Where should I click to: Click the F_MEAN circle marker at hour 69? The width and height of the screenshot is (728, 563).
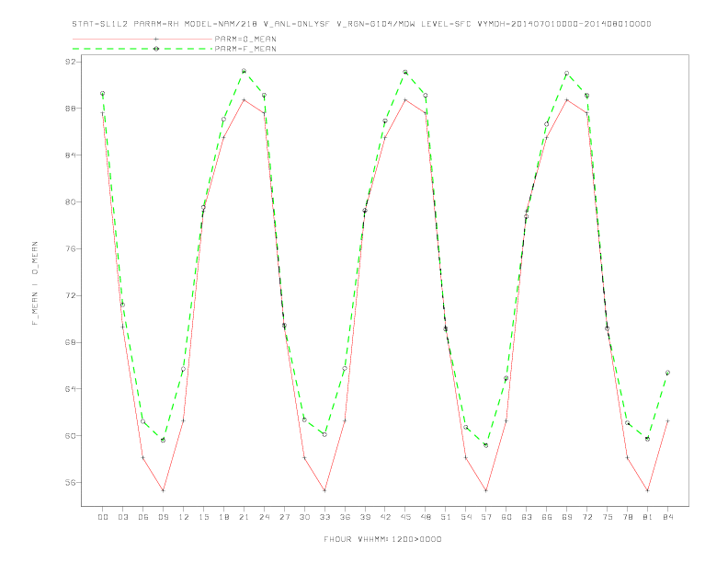pos(567,74)
